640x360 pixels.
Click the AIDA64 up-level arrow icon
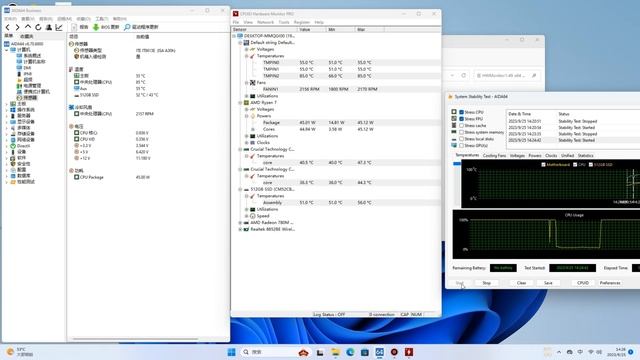click(28, 27)
